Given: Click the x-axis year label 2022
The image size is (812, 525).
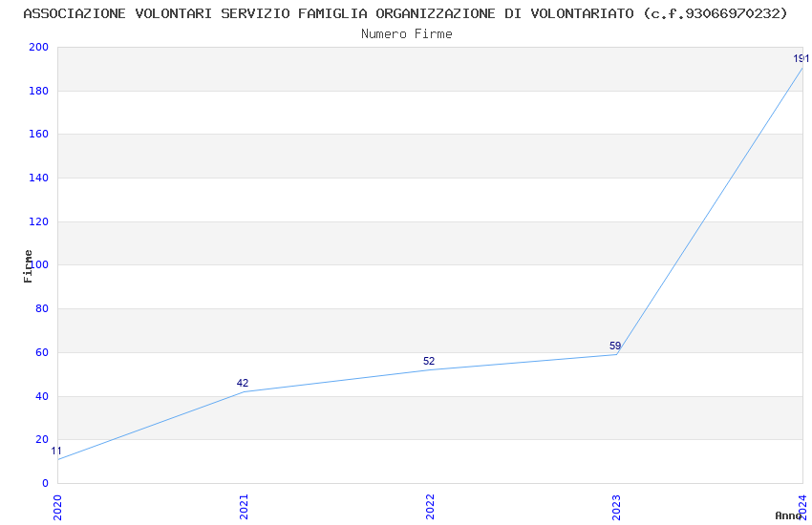Looking at the screenshot, I should click(x=430, y=508).
